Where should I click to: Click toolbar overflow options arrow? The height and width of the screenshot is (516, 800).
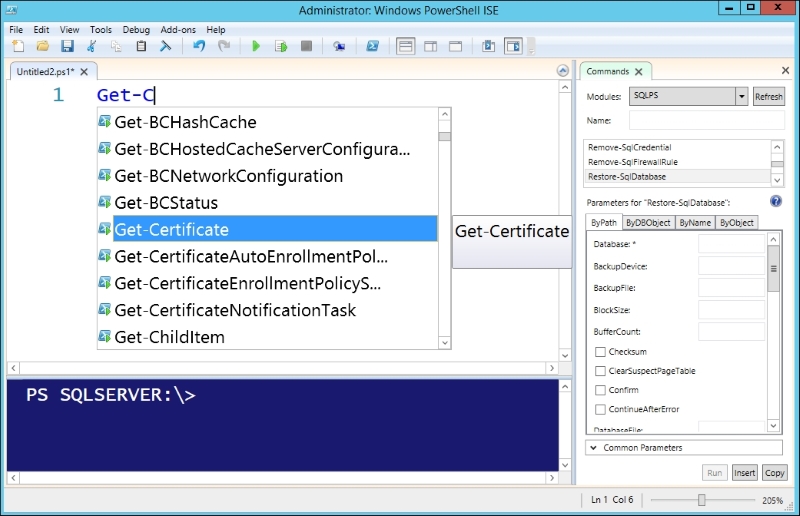click(531, 47)
